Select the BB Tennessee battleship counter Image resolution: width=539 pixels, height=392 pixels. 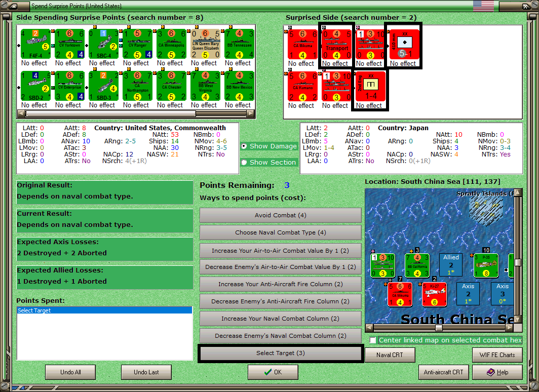[240, 44]
